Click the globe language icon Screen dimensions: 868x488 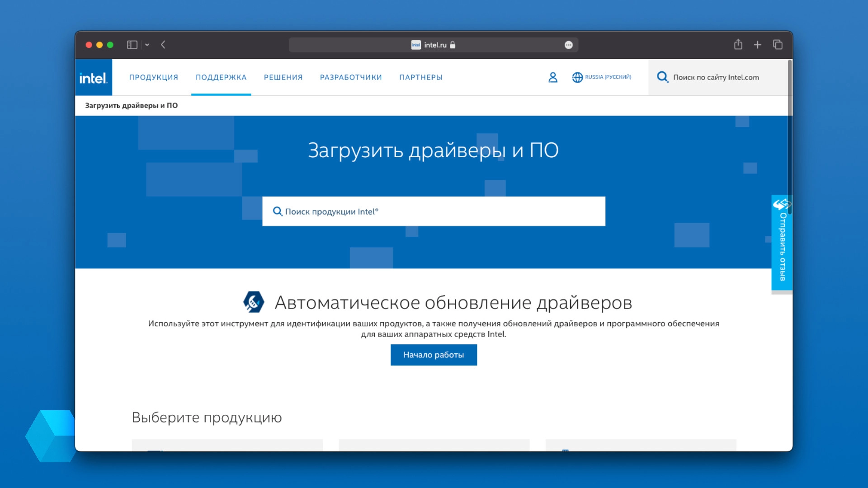pos(577,77)
